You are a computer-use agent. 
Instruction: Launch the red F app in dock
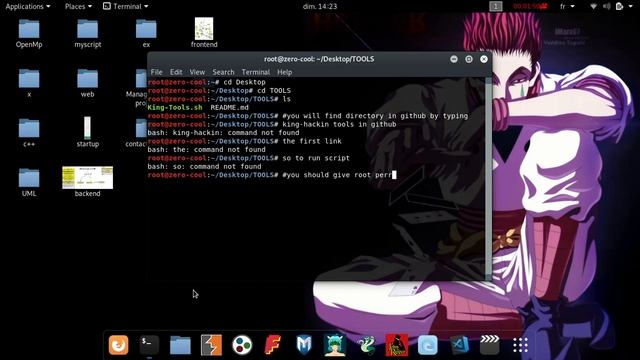coord(273,345)
